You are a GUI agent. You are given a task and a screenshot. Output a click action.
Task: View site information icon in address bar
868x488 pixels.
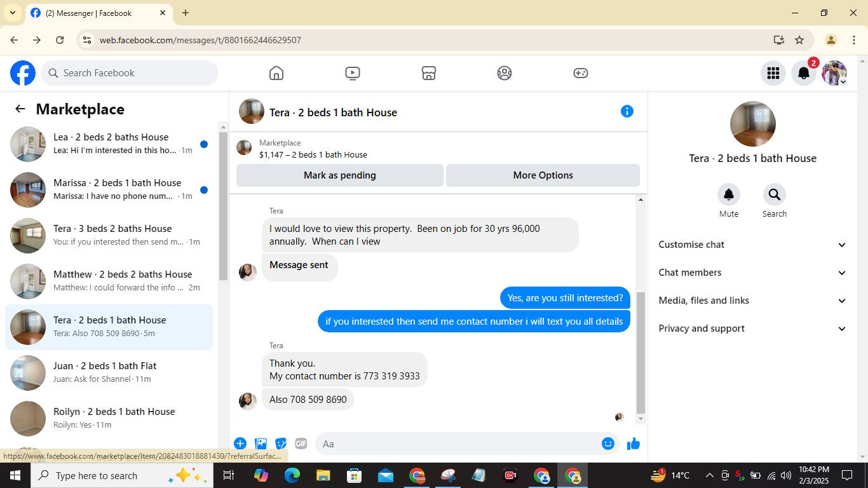[87, 40]
